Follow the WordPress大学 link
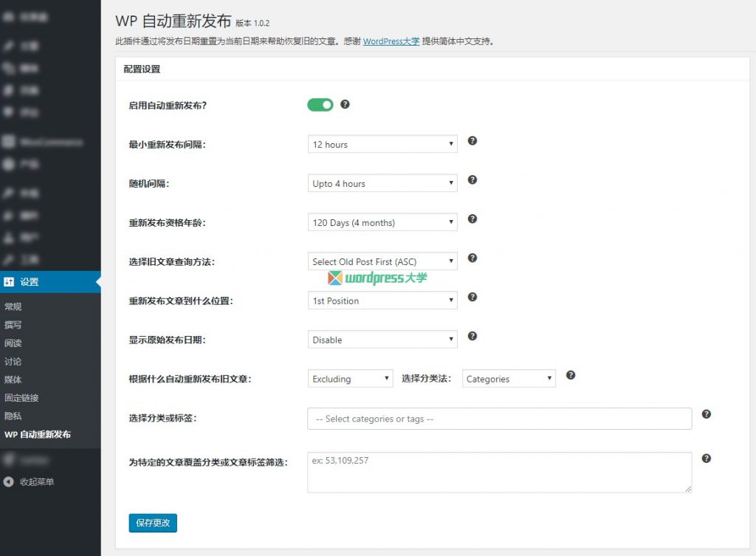 pyautogui.click(x=391, y=41)
